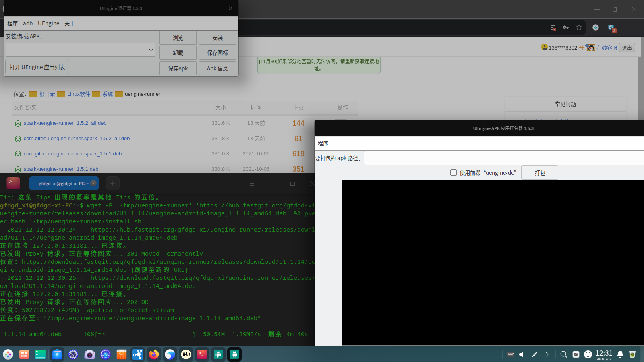Open spark-uengine-runner_1.5.2_all.deb file link

coord(65,123)
